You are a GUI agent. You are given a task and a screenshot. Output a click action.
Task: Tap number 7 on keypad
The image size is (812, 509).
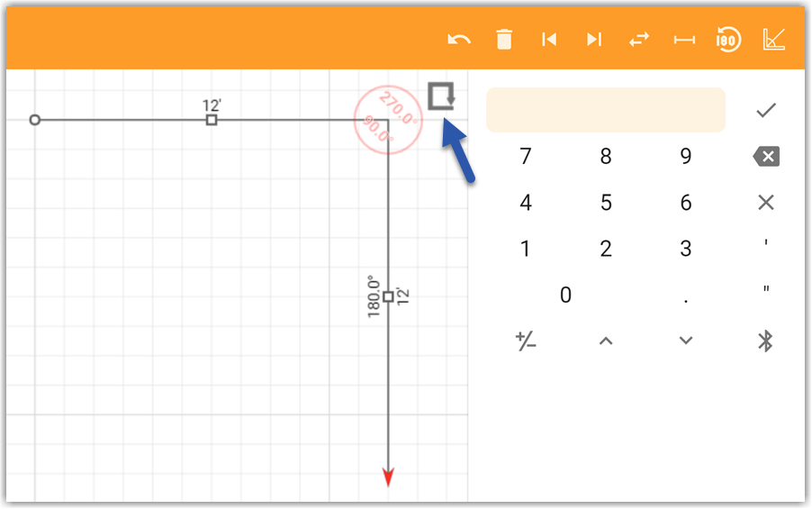[x=526, y=156]
